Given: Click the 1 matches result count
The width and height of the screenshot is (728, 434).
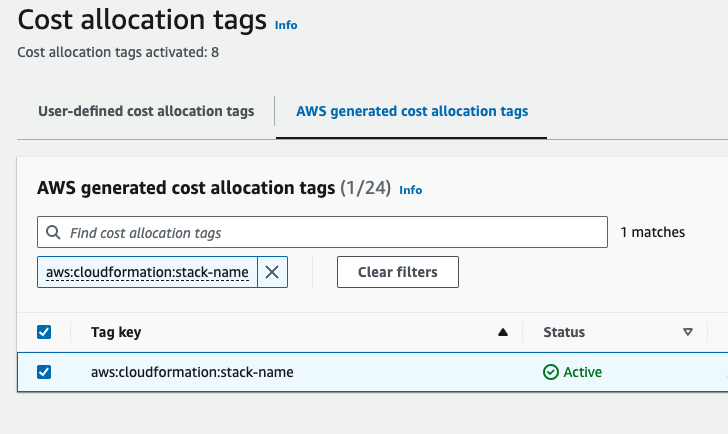Looking at the screenshot, I should click(x=652, y=232).
